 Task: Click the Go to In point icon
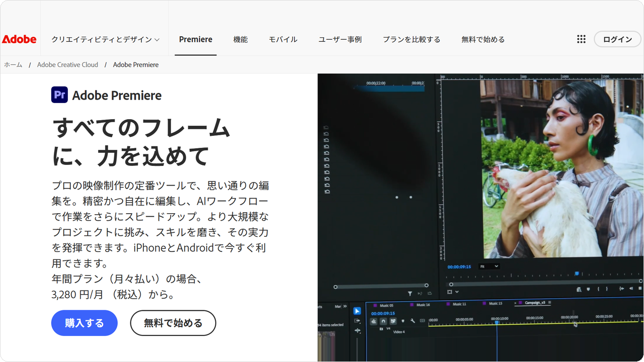(x=621, y=289)
